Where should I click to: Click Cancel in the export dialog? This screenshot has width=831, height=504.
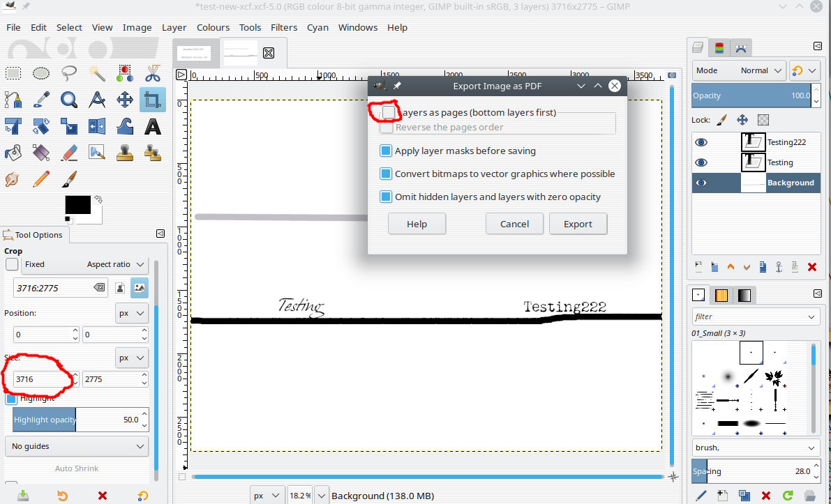(x=515, y=224)
